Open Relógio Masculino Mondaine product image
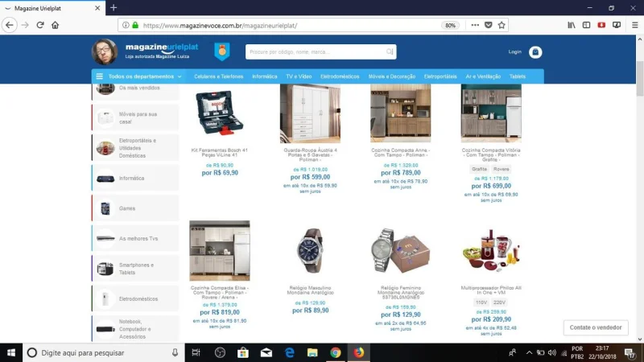 click(x=310, y=250)
